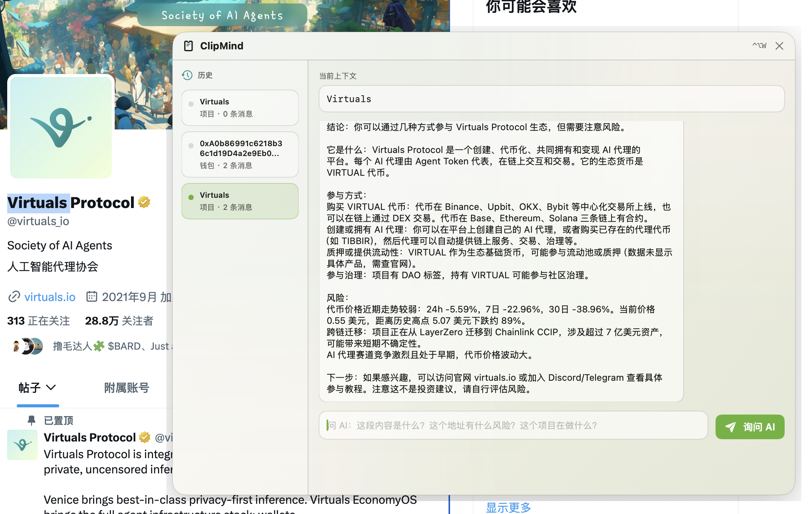
Task: Click the AI answer conclusion line 结论
Action: 476,127
